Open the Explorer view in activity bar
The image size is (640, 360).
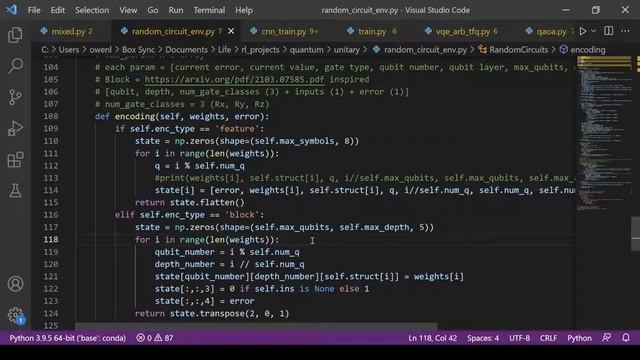(15, 35)
